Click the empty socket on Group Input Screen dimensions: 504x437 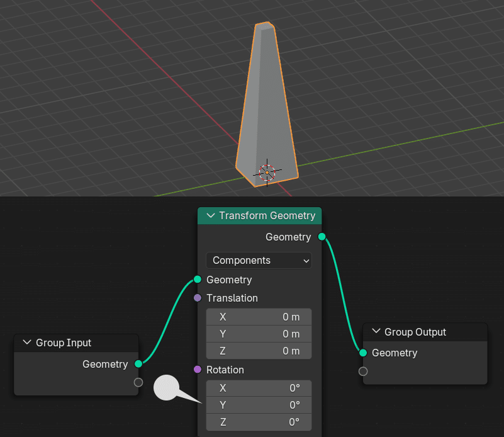(138, 382)
